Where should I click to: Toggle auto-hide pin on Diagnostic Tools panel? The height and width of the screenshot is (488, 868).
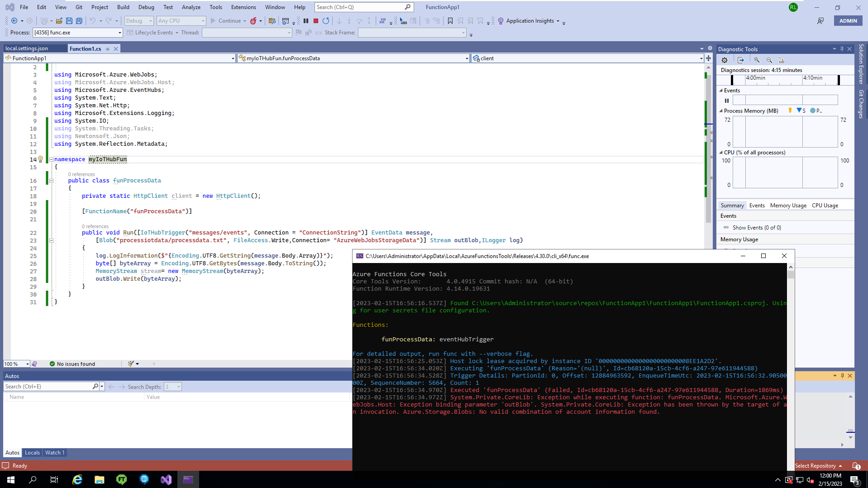pos(841,48)
